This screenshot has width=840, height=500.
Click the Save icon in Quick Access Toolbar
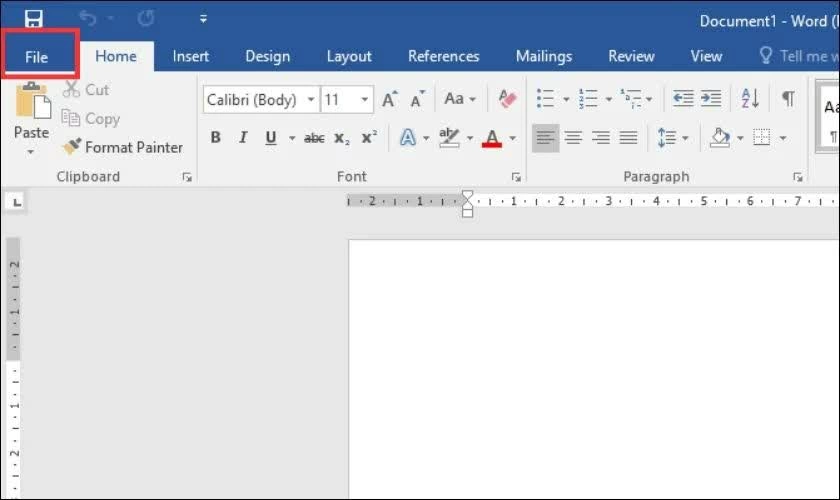(x=33, y=19)
